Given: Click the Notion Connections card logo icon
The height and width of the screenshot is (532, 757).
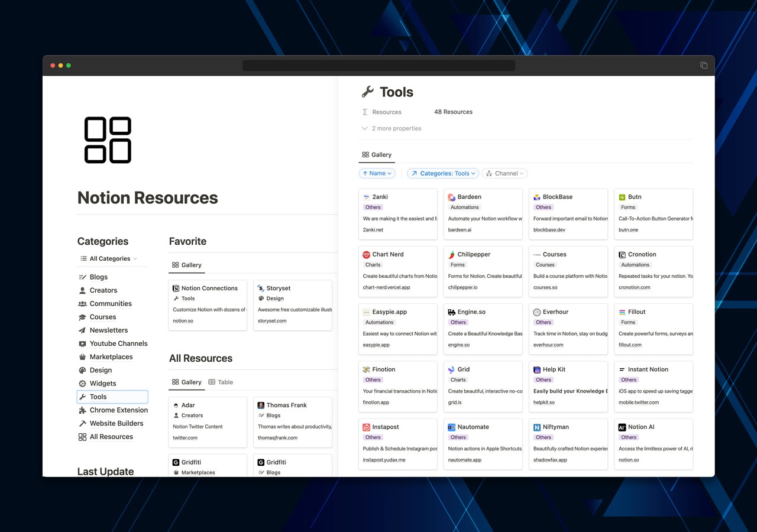Looking at the screenshot, I should click(176, 288).
